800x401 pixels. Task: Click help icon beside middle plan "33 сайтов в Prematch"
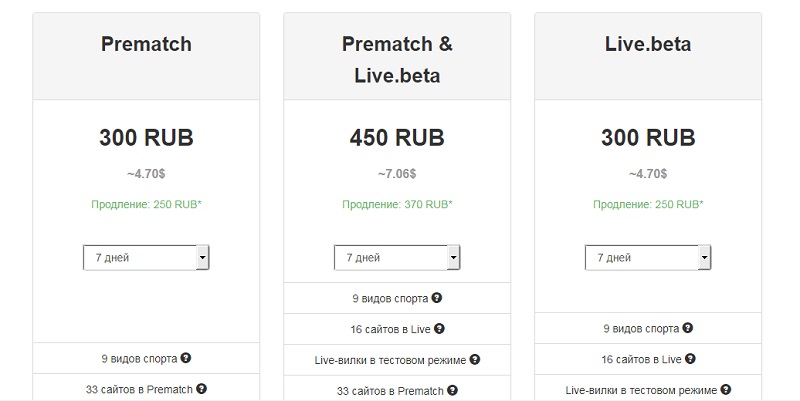click(x=452, y=388)
